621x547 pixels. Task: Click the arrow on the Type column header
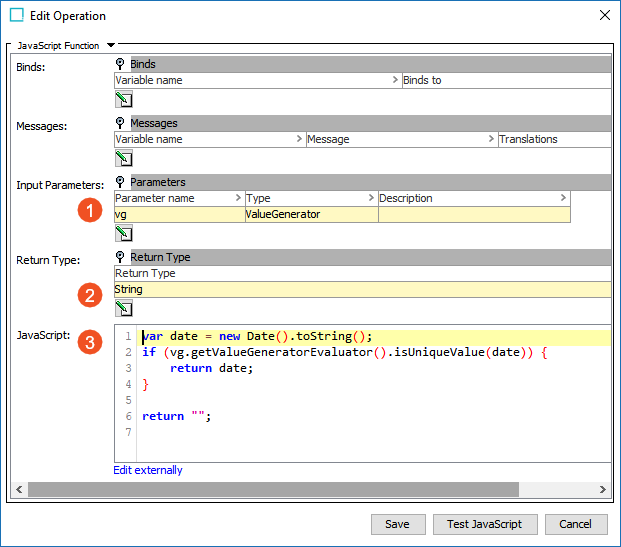tap(371, 198)
